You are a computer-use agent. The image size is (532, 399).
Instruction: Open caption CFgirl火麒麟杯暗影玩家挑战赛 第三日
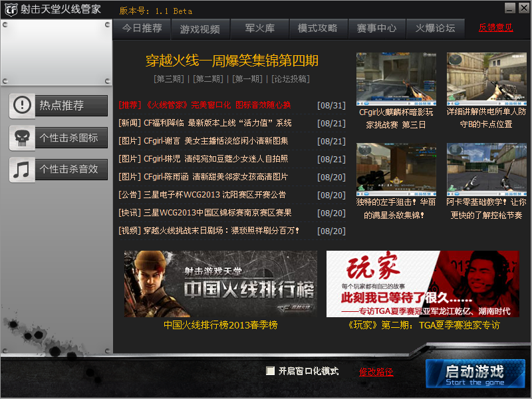[396, 118]
